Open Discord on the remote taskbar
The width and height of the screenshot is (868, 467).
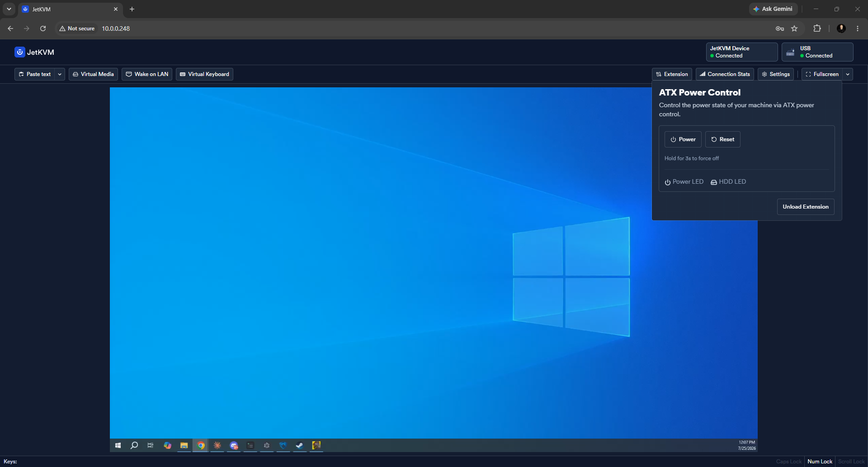tap(234, 445)
